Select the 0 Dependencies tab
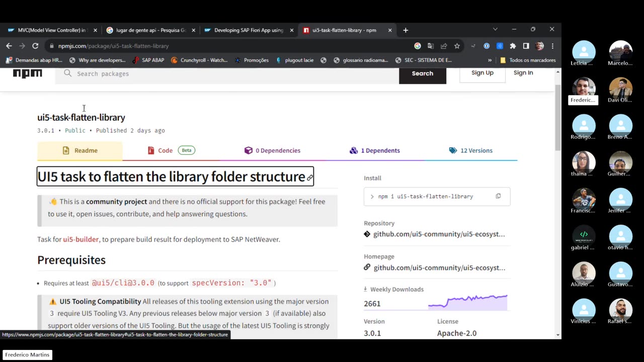Image resolution: width=644 pixels, height=362 pixels. (272, 150)
